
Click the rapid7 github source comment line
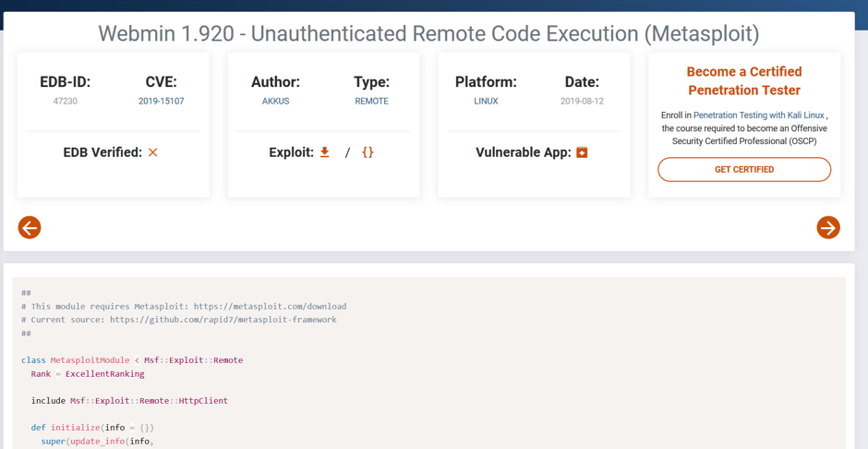tap(179, 320)
